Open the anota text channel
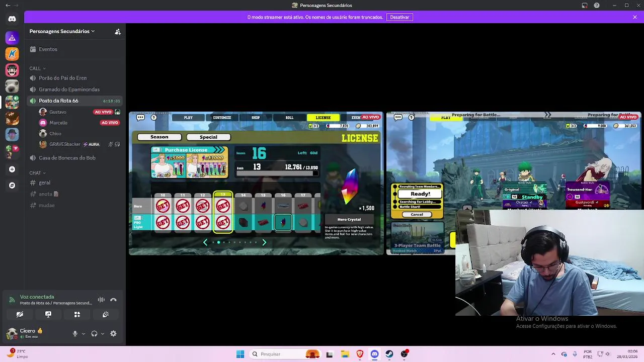Screen dimensions: 644x362 75,194
